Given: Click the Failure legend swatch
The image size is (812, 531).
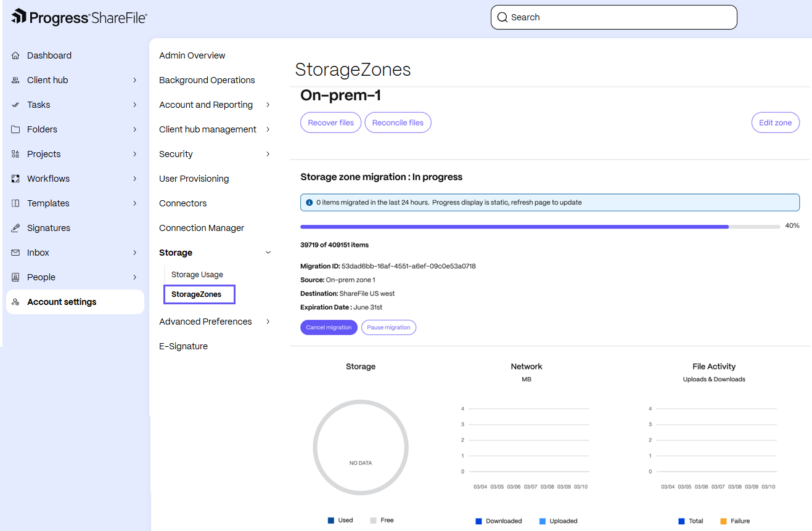Looking at the screenshot, I should 723,521.
